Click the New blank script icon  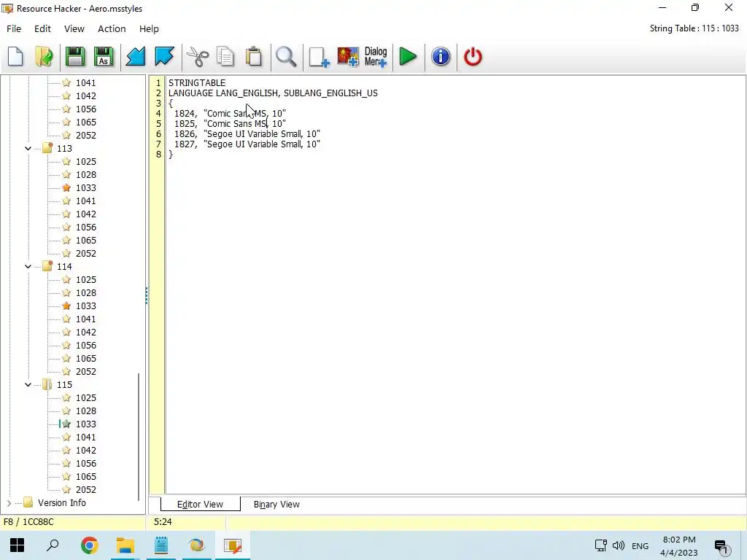pos(15,57)
